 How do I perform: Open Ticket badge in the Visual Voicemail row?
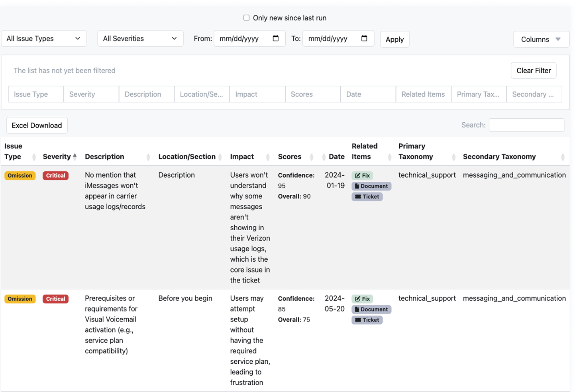tap(367, 320)
